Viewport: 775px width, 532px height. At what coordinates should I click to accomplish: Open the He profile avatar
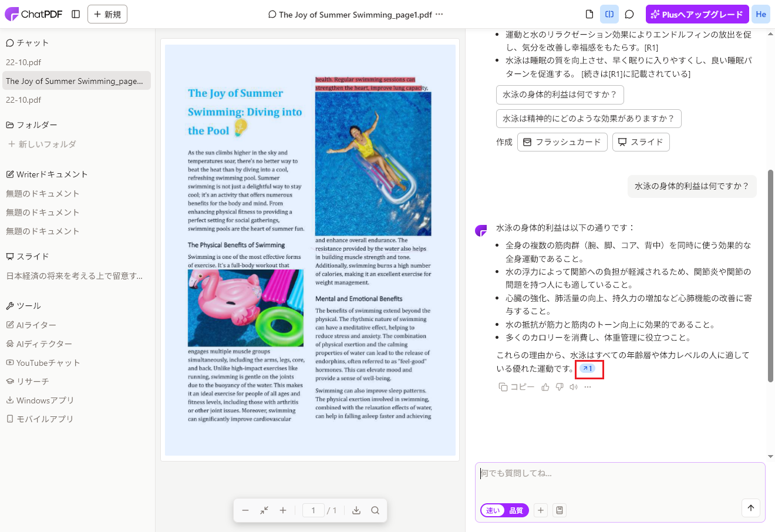click(761, 14)
